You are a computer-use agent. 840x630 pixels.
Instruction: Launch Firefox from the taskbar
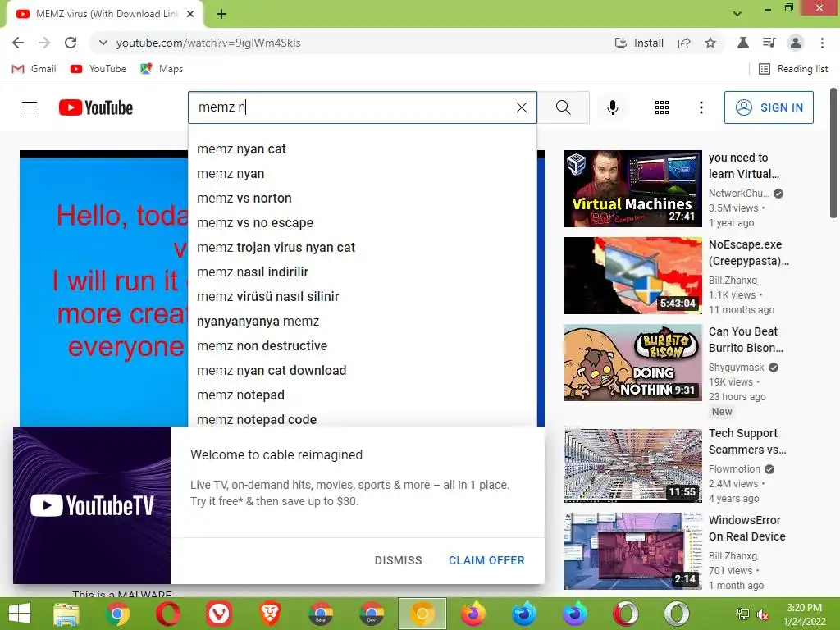click(x=473, y=614)
